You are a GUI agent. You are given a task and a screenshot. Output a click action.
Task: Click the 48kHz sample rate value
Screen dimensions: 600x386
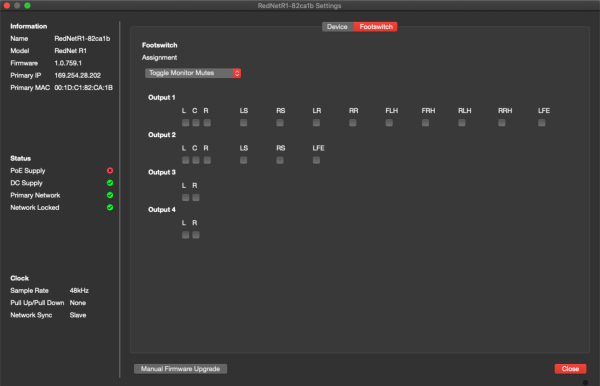(79, 290)
